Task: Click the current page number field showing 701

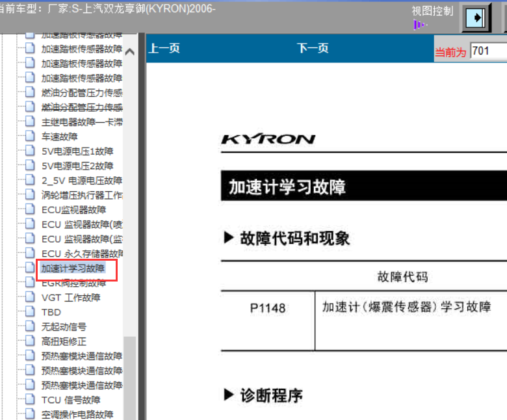Action: point(488,51)
